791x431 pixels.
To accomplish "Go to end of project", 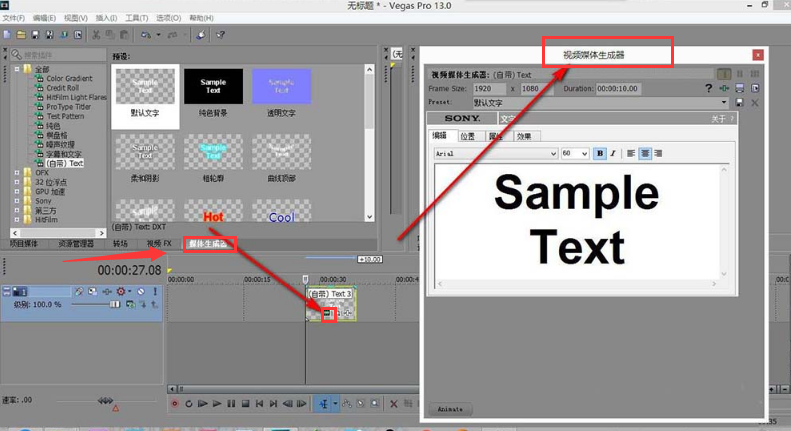I will [x=273, y=404].
